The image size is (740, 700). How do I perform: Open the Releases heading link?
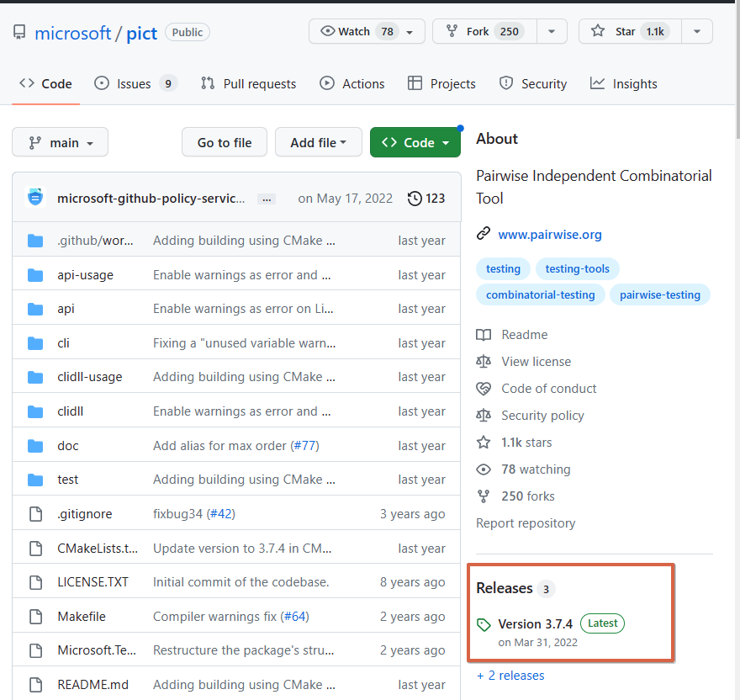point(515,589)
